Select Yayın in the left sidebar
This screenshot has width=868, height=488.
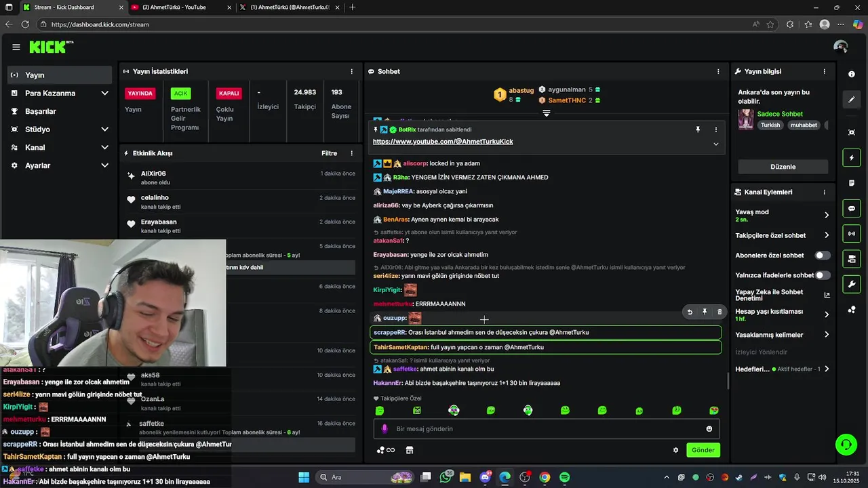click(60, 75)
